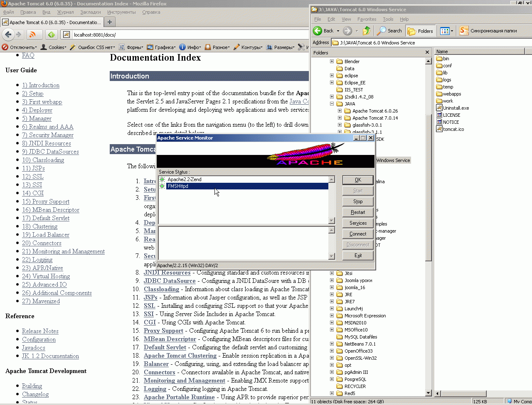
Task: Open the 'Release Notes' reference link
Action: tap(40, 331)
